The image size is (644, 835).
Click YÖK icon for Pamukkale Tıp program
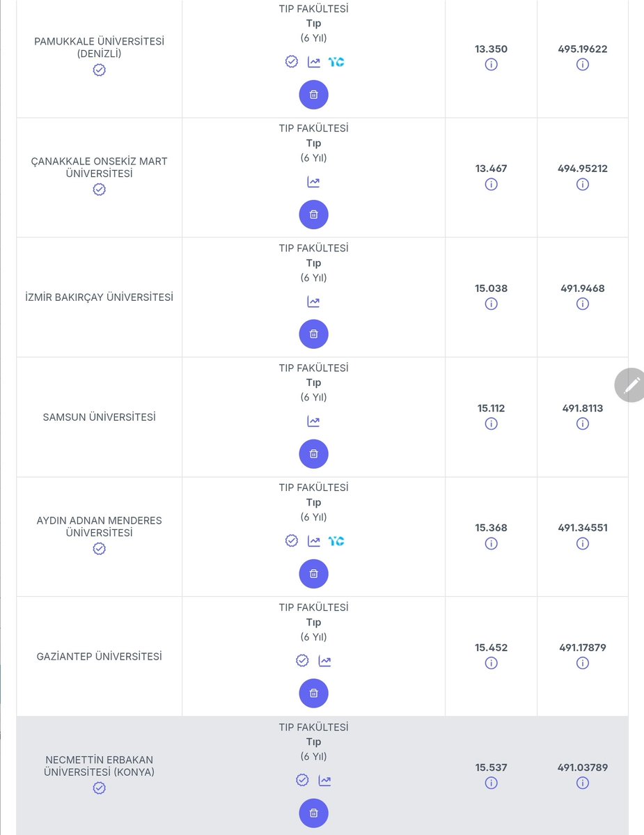tap(336, 62)
